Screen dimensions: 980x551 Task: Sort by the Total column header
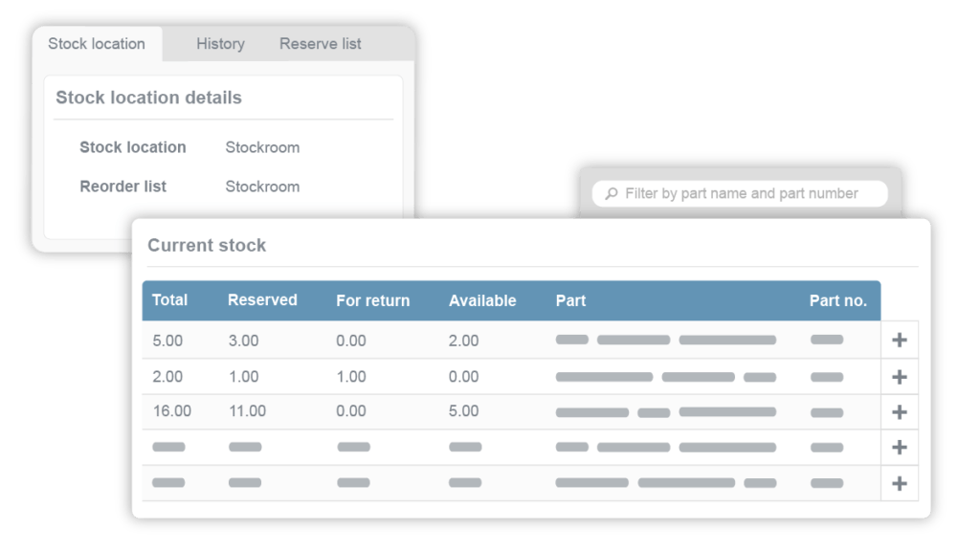pyautogui.click(x=167, y=300)
